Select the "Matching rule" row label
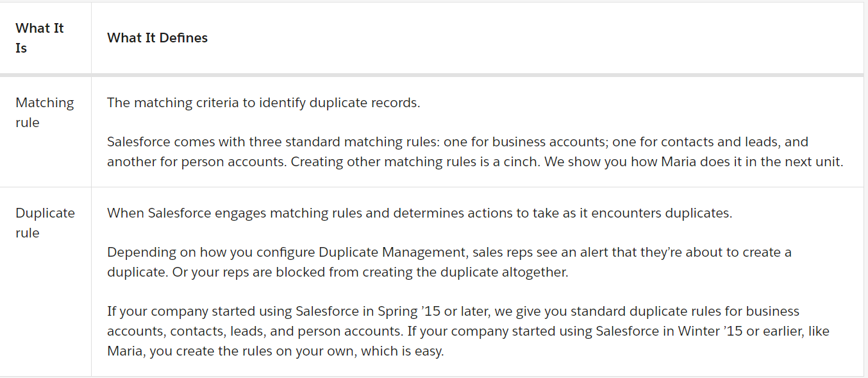This screenshot has width=868, height=378. (45, 112)
